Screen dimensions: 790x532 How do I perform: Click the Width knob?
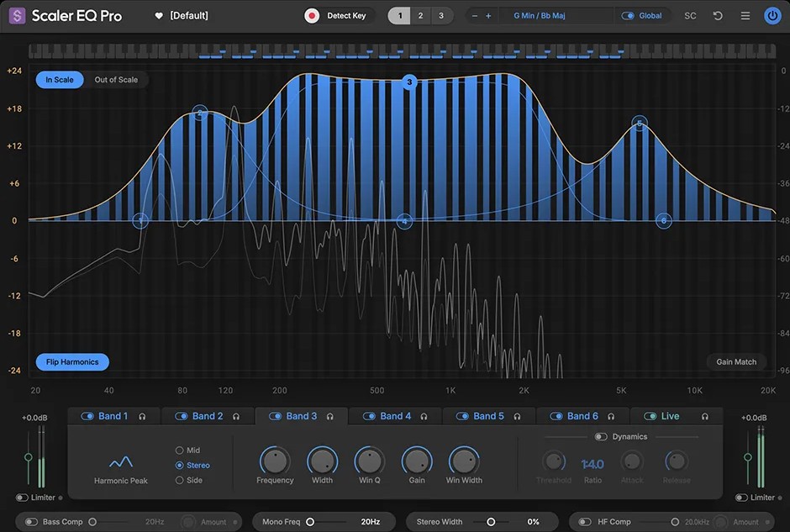(x=323, y=461)
